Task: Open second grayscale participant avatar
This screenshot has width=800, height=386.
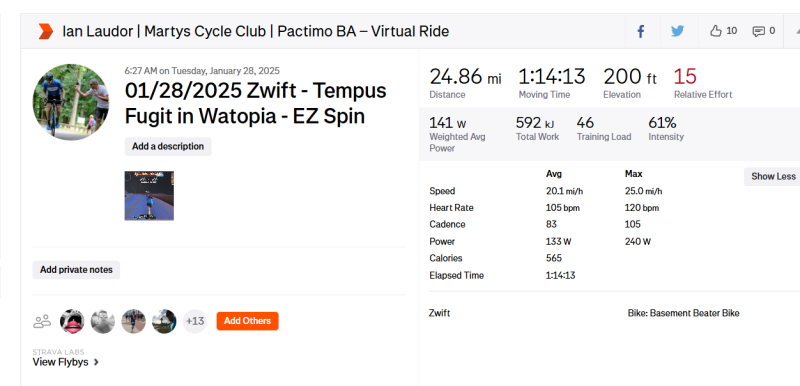Action: (103, 321)
